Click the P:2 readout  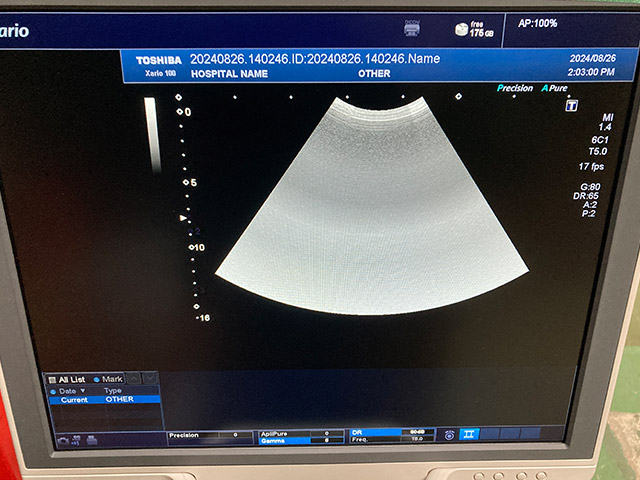[589, 213]
